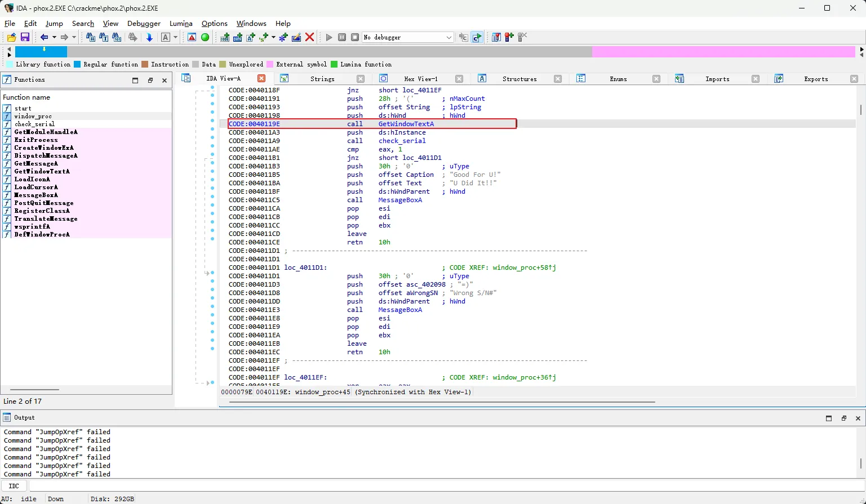Maximize the Functions panel
The image size is (866, 504).
click(135, 81)
